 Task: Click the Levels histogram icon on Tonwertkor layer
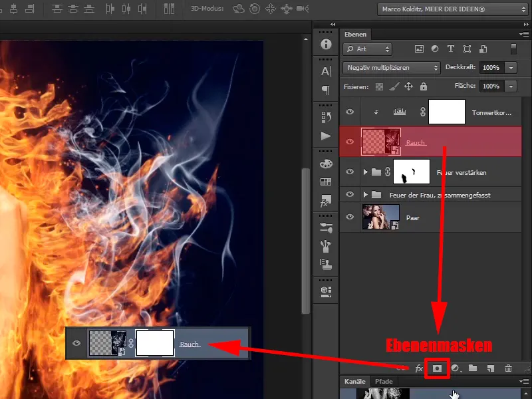(x=400, y=111)
